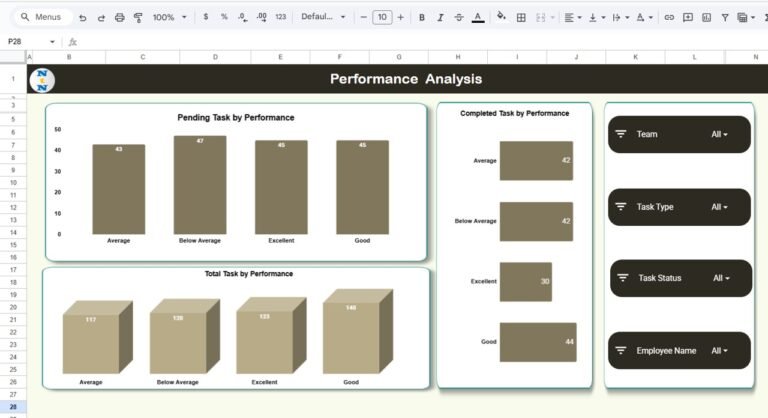Click the Undo icon

[82, 18]
